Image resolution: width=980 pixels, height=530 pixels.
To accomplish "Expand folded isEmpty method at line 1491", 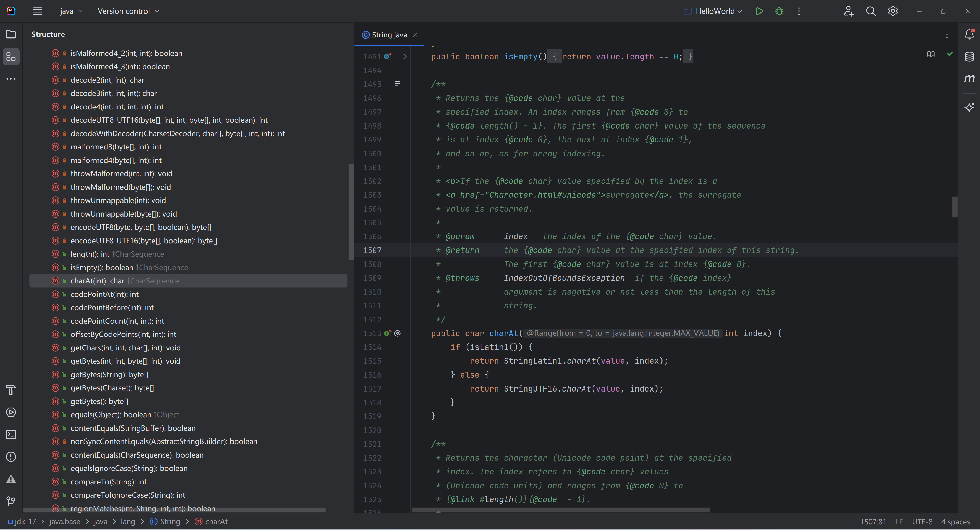I will click(x=405, y=57).
